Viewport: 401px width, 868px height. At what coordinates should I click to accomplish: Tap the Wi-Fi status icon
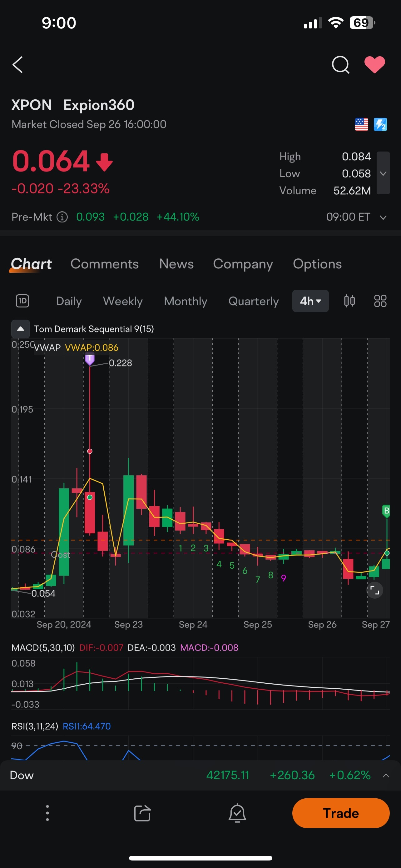tap(336, 23)
